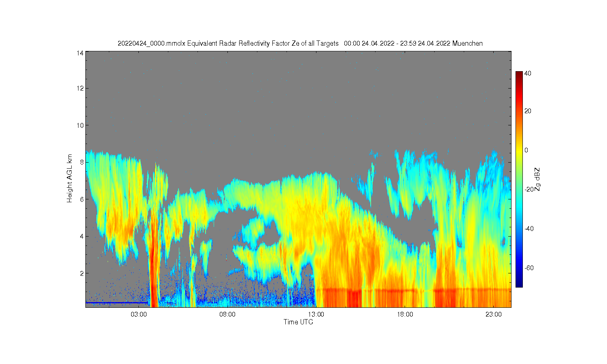The image size is (607, 364).
Task: Click the height tick label 4
Action: pos(81,236)
